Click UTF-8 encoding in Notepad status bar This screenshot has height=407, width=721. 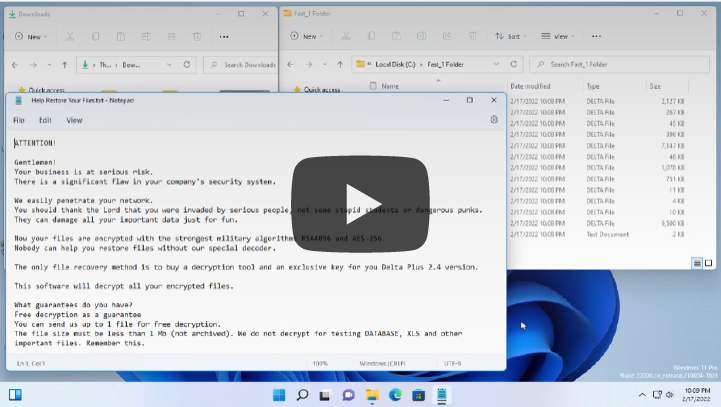click(x=452, y=363)
